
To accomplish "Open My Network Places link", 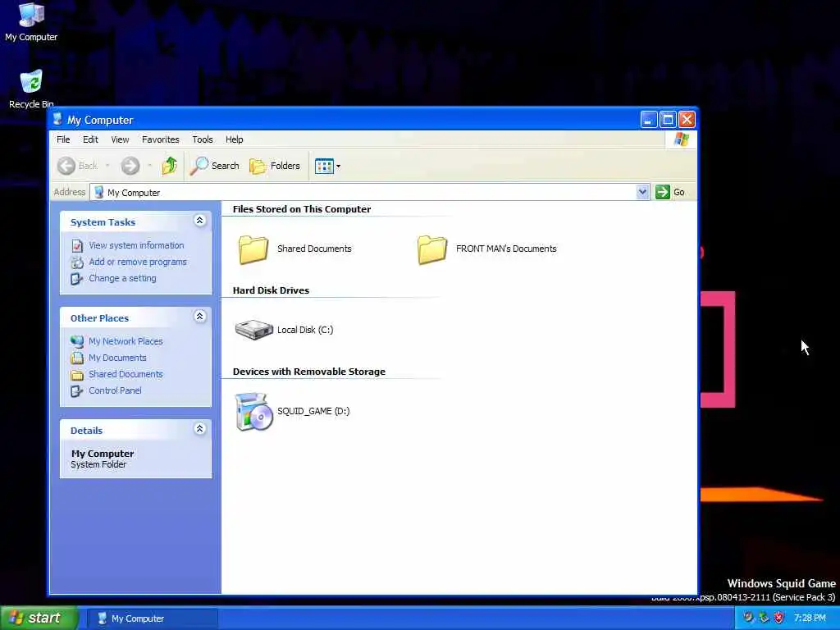I will 126,341.
